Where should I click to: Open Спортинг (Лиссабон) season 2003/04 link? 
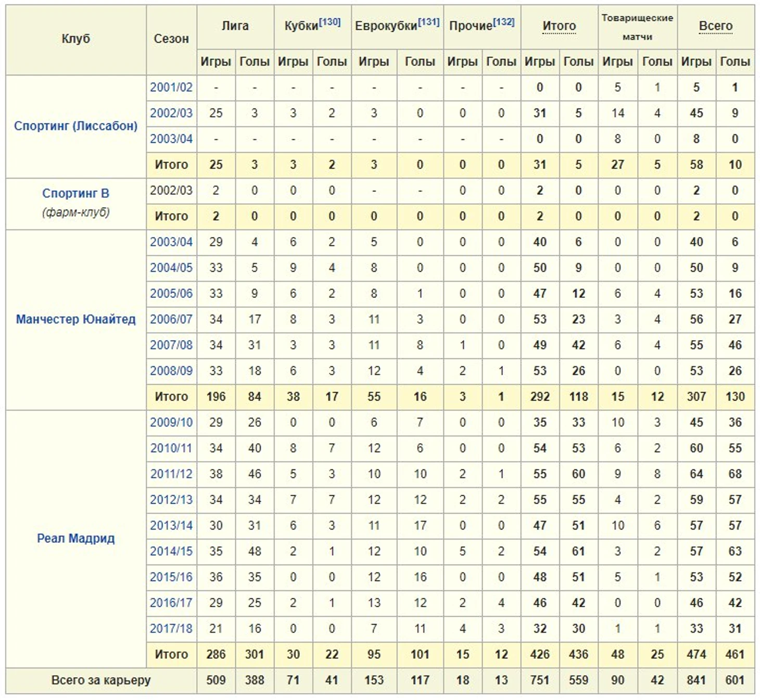pyautogui.click(x=171, y=139)
